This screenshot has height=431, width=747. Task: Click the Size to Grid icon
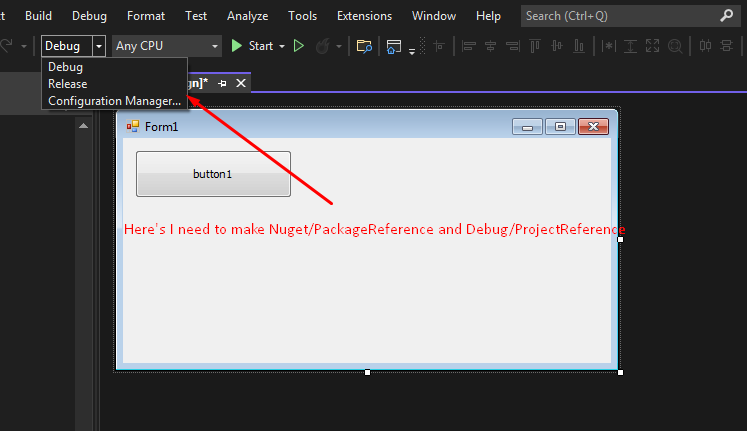pos(675,46)
